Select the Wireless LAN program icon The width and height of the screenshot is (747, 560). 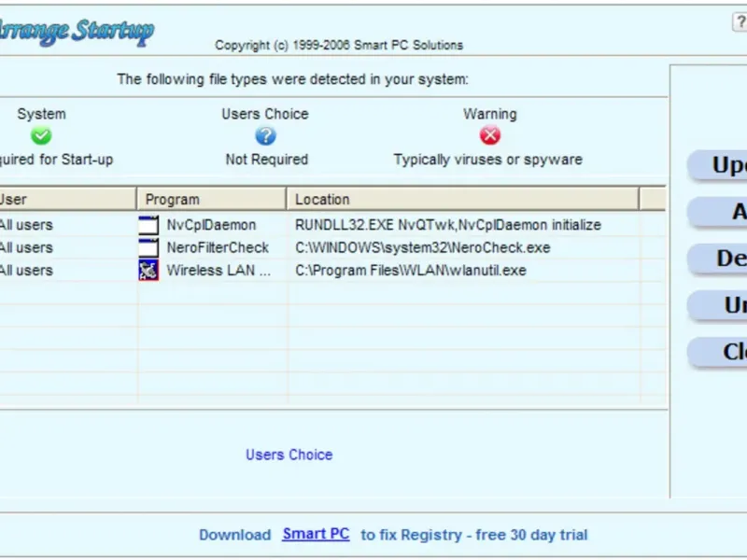[x=148, y=271]
